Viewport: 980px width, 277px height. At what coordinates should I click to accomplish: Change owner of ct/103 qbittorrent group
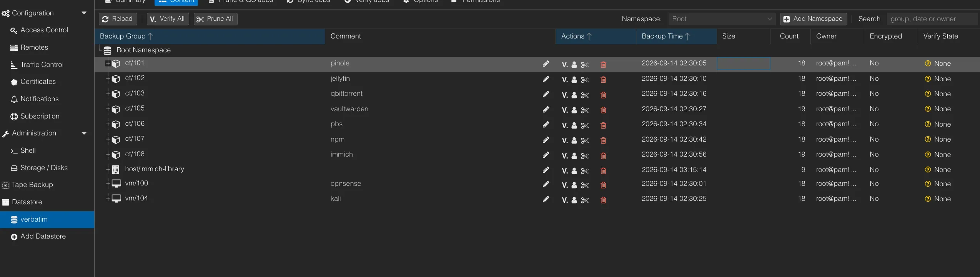(574, 95)
